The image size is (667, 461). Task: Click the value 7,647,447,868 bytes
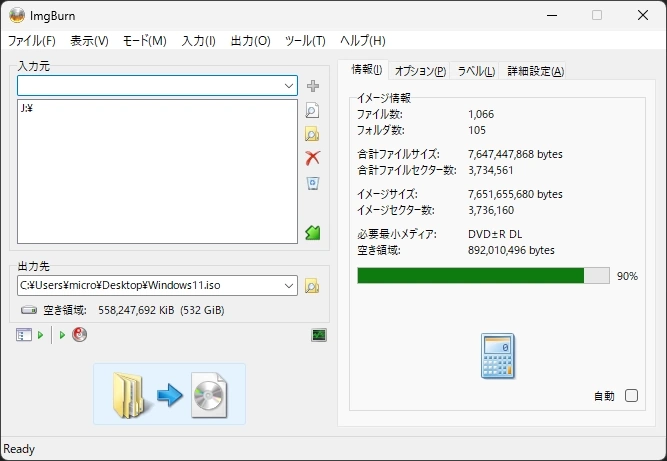coord(515,154)
